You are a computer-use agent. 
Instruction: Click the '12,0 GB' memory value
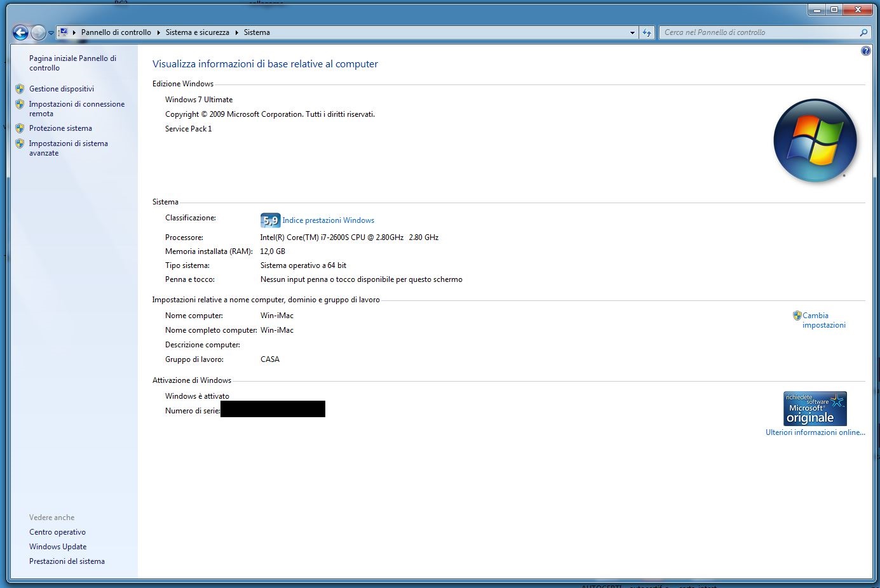pos(273,251)
